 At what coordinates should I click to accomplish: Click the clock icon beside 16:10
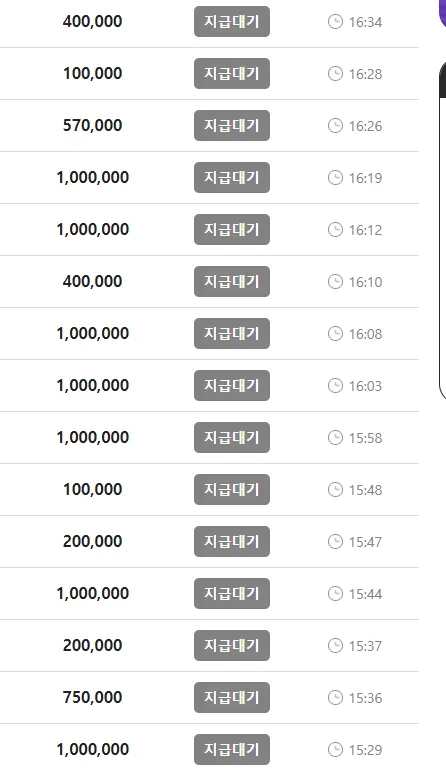pos(335,282)
